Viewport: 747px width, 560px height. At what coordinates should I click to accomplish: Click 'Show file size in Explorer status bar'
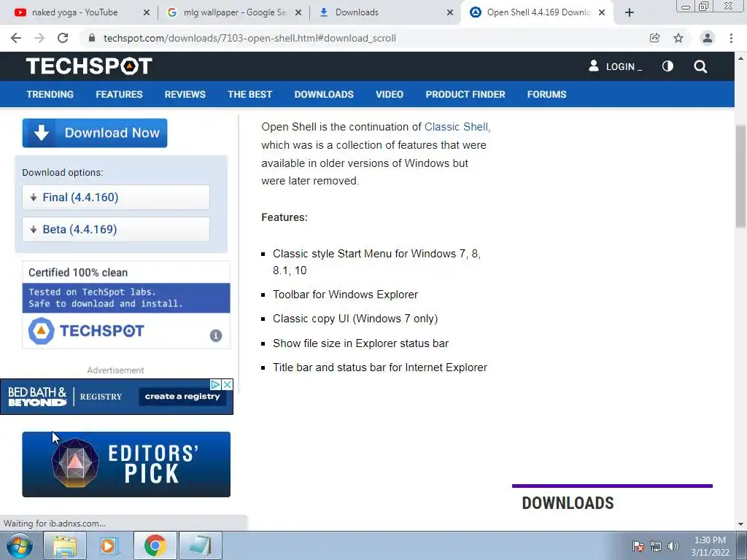tap(360, 343)
